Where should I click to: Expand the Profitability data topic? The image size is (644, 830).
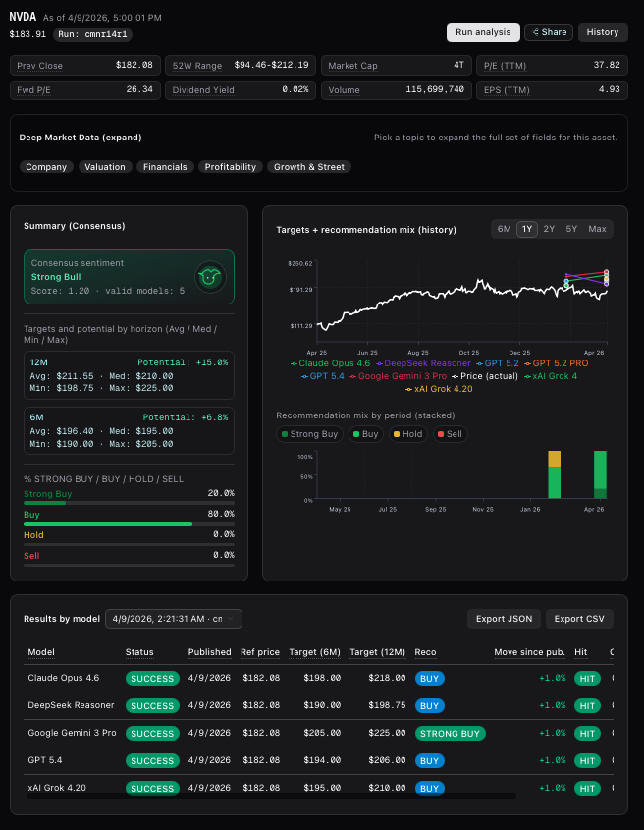click(230, 167)
